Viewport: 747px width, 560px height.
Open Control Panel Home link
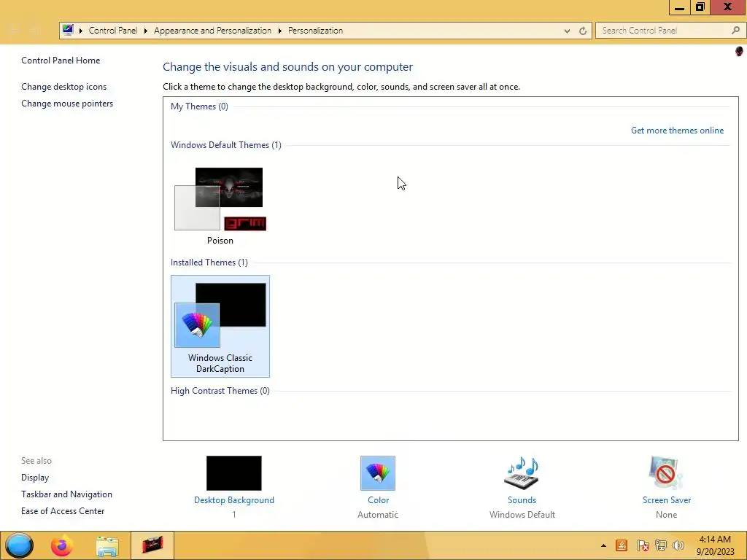(61, 61)
